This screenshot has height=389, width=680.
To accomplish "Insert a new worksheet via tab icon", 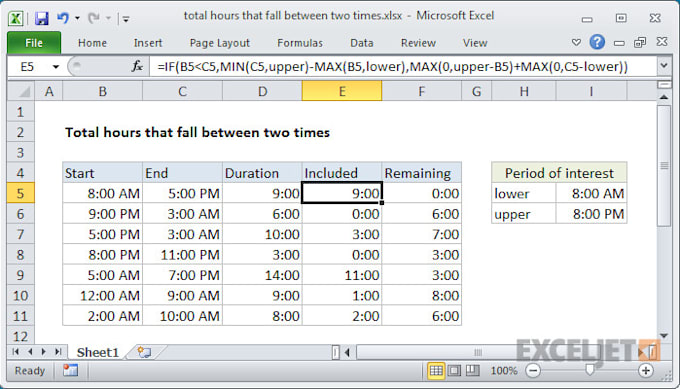I will 144,352.
